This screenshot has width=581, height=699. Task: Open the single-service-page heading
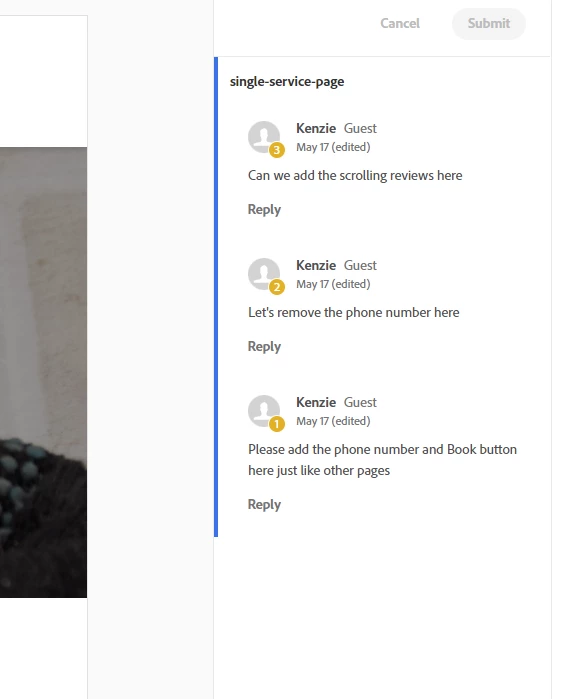287,82
